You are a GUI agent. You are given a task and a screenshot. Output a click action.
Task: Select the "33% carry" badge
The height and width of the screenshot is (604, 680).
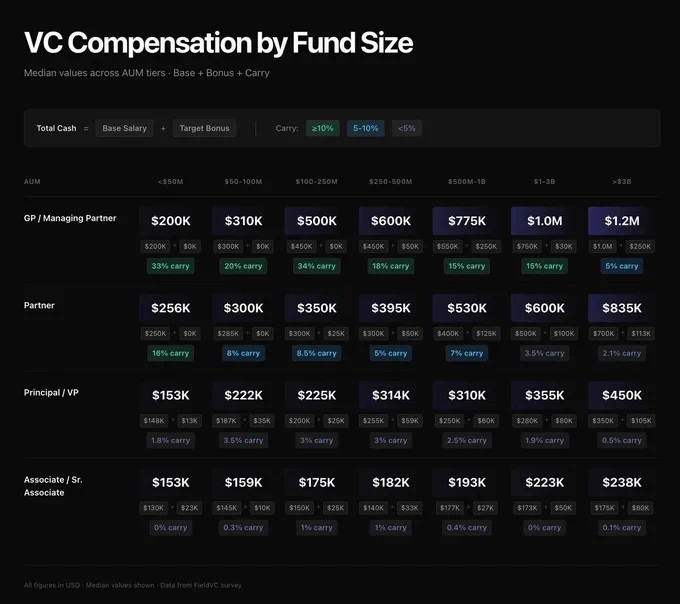coord(170,266)
